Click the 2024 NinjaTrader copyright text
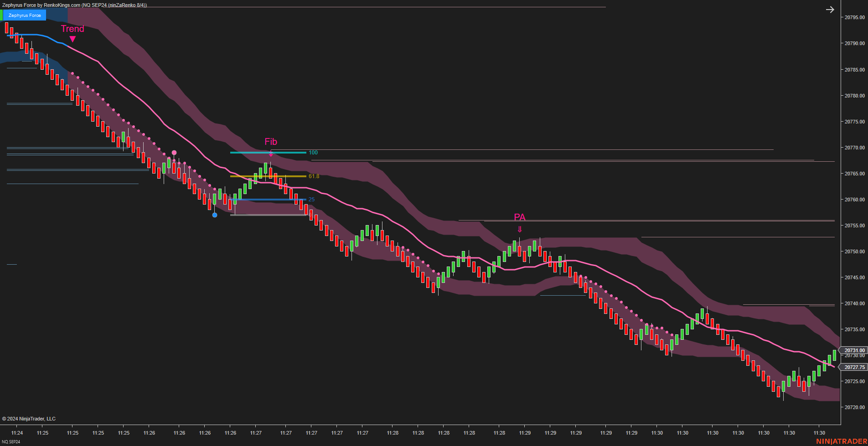 click(29, 419)
